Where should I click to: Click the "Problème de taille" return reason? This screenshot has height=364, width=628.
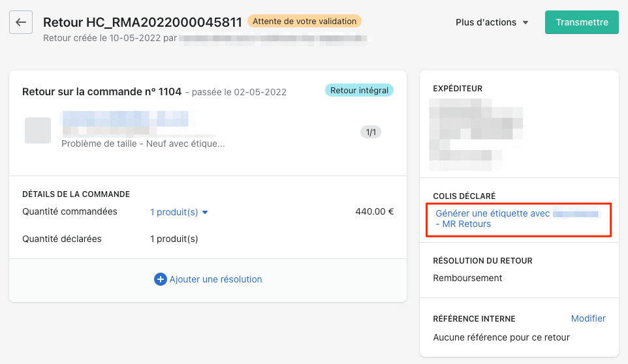[x=143, y=144]
